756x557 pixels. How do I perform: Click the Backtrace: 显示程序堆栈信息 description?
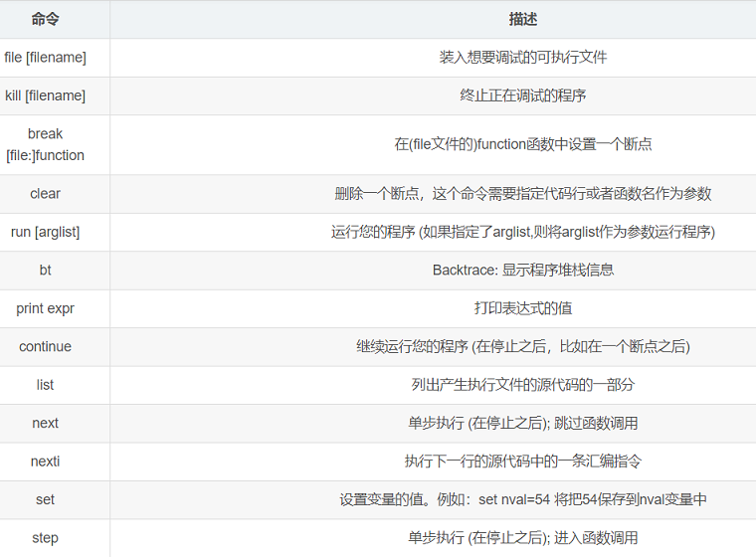pos(522,270)
